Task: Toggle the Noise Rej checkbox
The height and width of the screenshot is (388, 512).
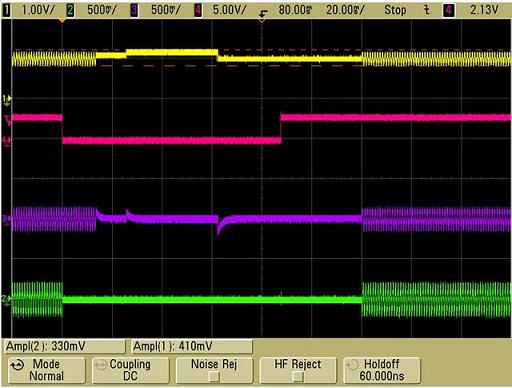Action: pyautogui.click(x=214, y=377)
